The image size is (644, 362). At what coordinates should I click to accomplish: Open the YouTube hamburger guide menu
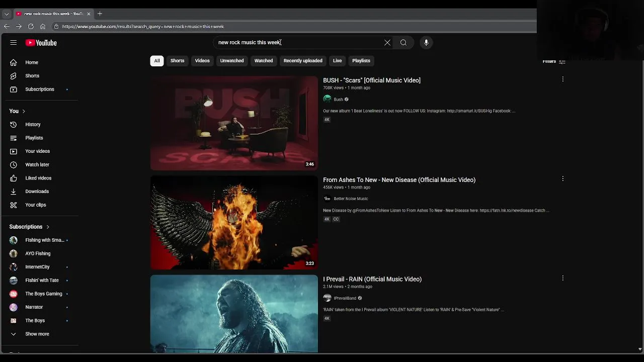point(14,43)
